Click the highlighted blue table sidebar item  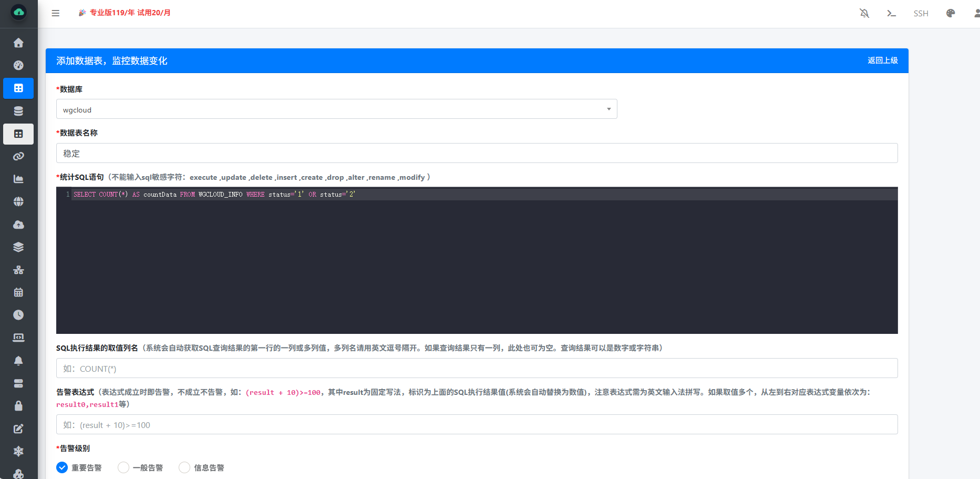coord(18,88)
